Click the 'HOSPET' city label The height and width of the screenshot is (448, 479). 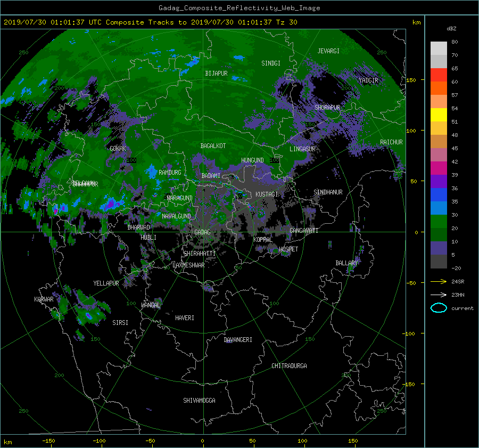[288, 249]
